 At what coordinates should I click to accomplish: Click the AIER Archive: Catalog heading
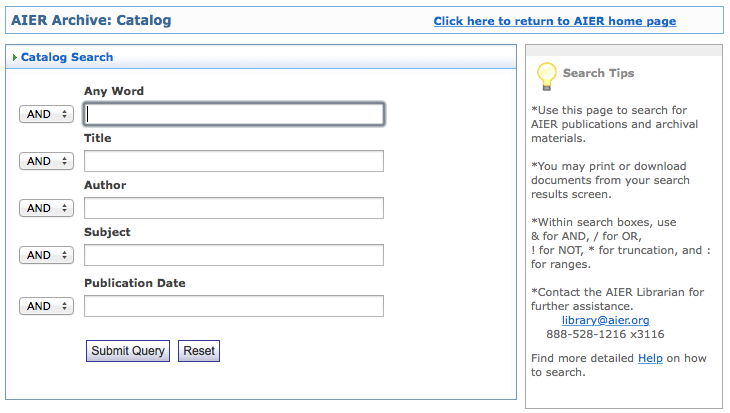coord(91,20)
